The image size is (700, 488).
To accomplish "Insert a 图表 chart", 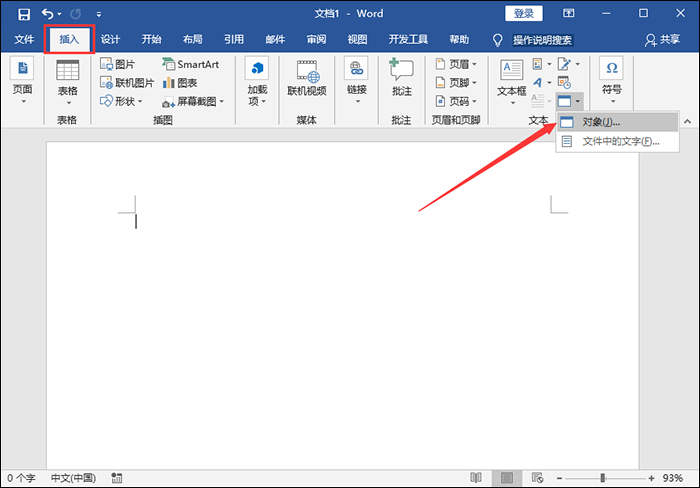I will tap(179, 83).
